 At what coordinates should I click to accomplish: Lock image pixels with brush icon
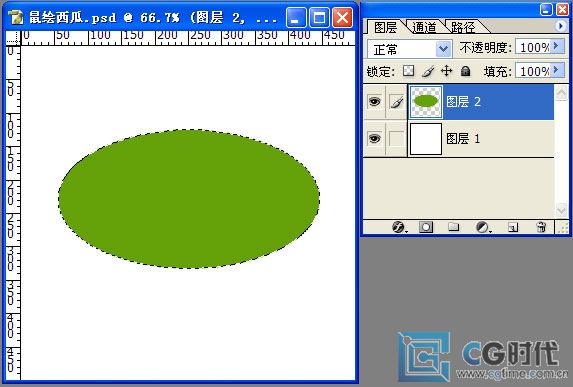(x=428, y=71)
